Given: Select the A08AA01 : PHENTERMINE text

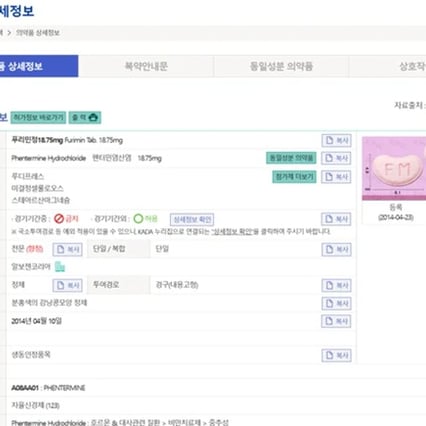Looking at the screenshot, I should [48, 388].
